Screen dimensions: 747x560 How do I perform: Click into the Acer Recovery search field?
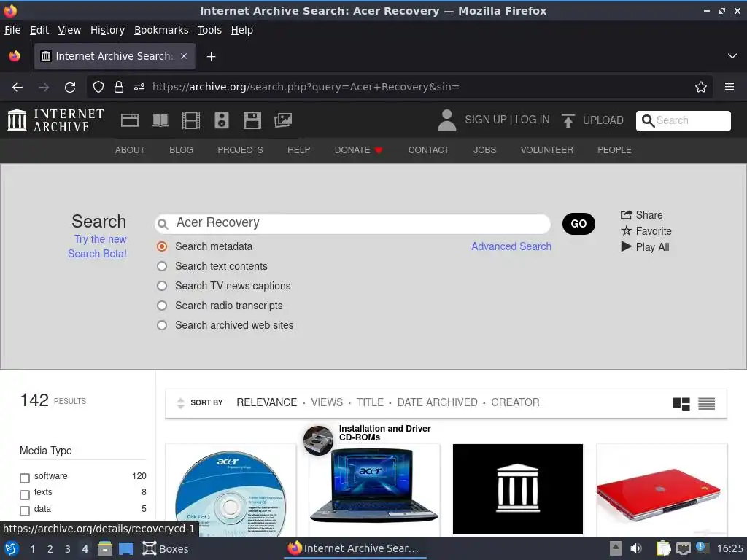point(352,223)
